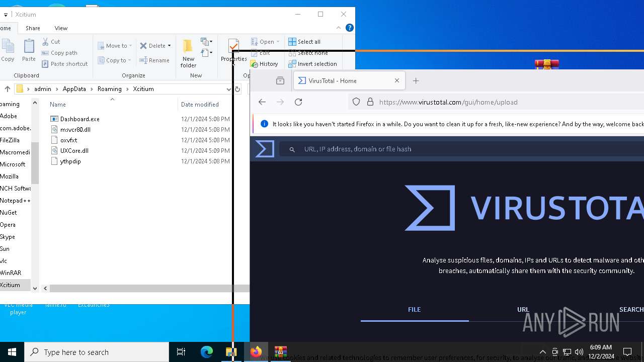Open the notification center icon
644x362 pixels.
tap(627, 352)
